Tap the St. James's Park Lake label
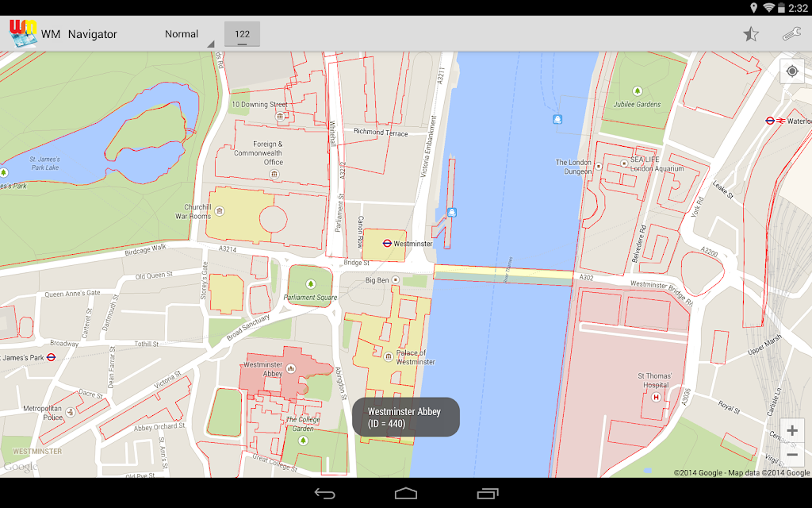 coord(44,164)
